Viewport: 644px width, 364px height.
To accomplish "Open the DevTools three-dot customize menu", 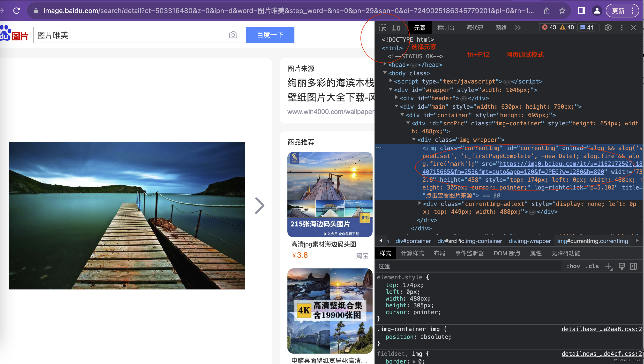I will (x=622, y=28).
